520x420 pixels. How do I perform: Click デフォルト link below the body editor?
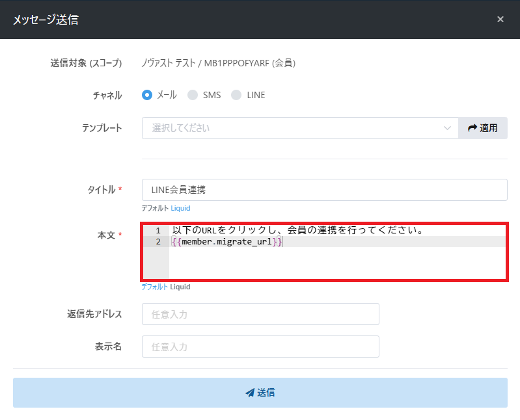coord(155,287)
